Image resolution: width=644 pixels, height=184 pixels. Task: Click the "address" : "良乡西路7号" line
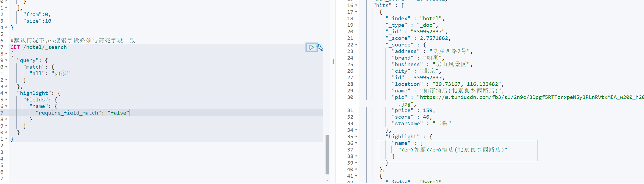pyautogui.click(x=432, y=51)
